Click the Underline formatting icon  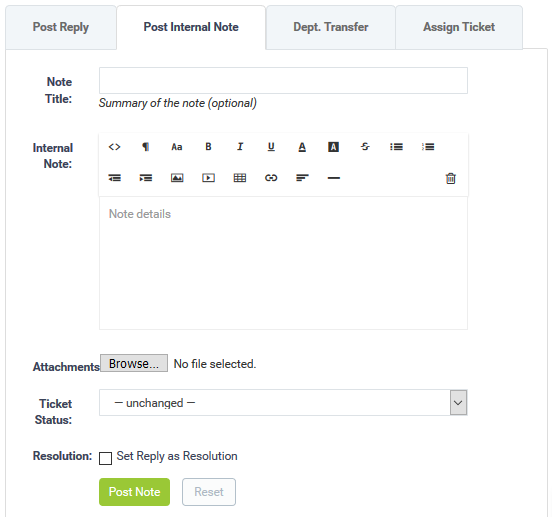pos(271,147)
